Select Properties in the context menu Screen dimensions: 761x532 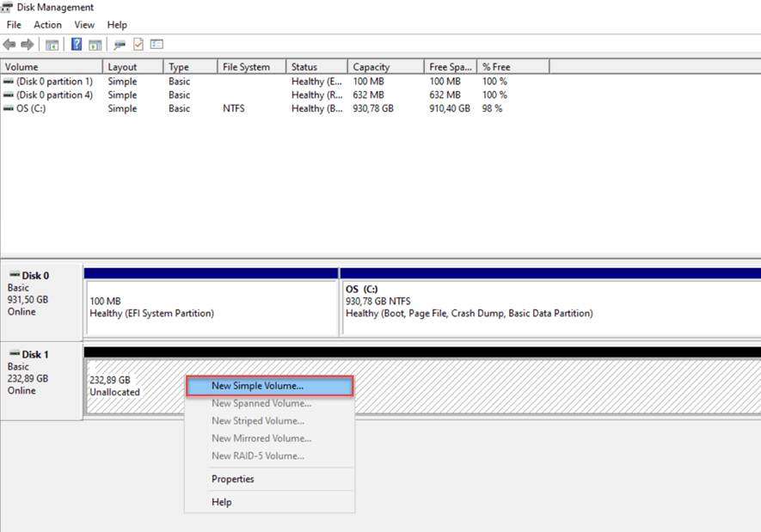coord(233,479)
